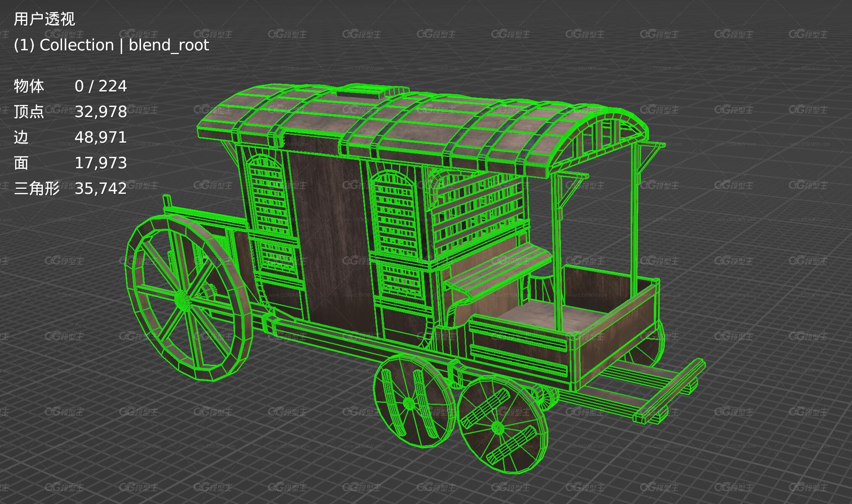
Task: Click the face count '17,973'
Action: point(101,163)
